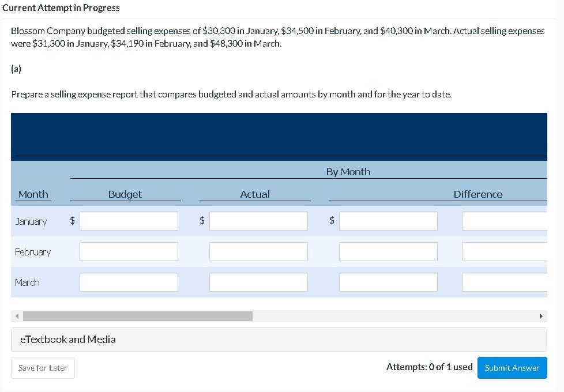Click the By Month heading
Viewport: 564px width, 392px height.
point(348,172)
